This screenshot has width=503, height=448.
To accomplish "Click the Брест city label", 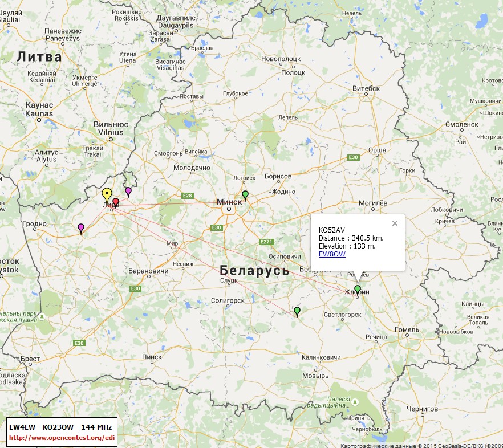I will pyautogui.click(x=30, y=359).
